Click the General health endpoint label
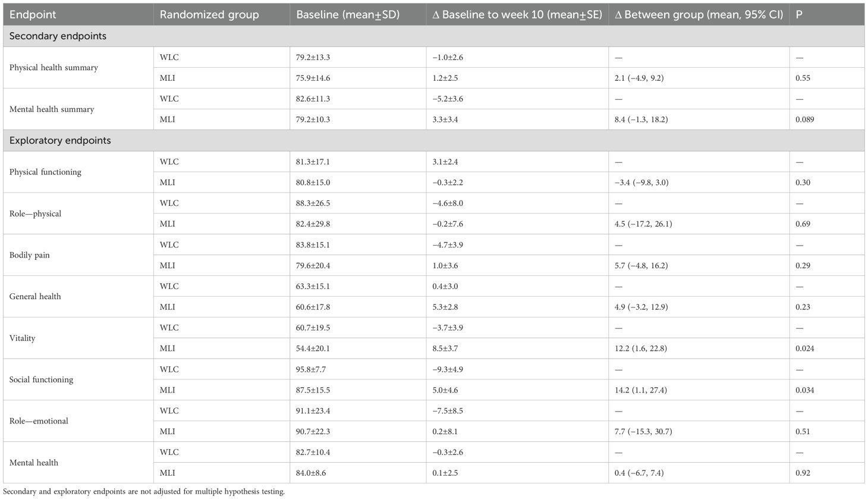The height and width of the screenshot is (499, 868). pyautogui.click(x=35, y=297)
